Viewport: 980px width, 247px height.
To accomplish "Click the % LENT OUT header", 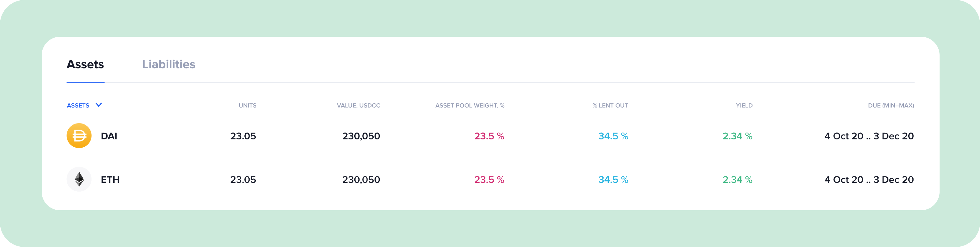I will 610,105.
